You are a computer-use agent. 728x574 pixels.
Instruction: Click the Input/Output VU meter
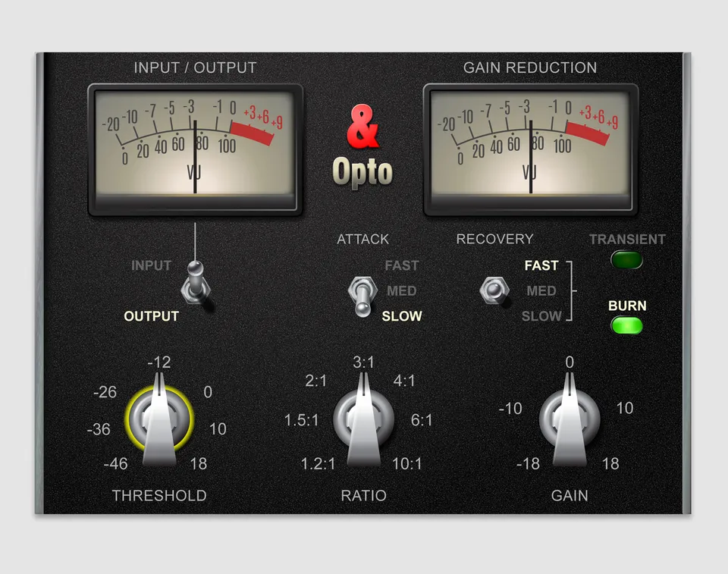[x=196, y=149]
